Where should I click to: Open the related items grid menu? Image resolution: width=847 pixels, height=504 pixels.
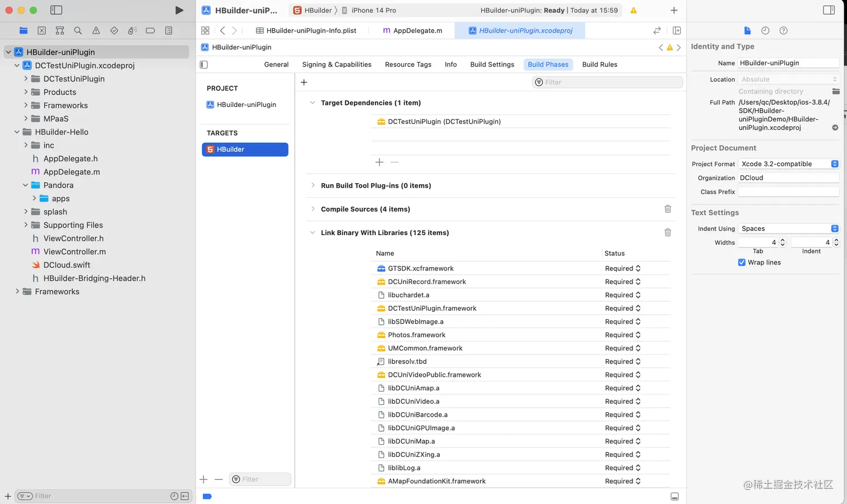tap(205, 31)
